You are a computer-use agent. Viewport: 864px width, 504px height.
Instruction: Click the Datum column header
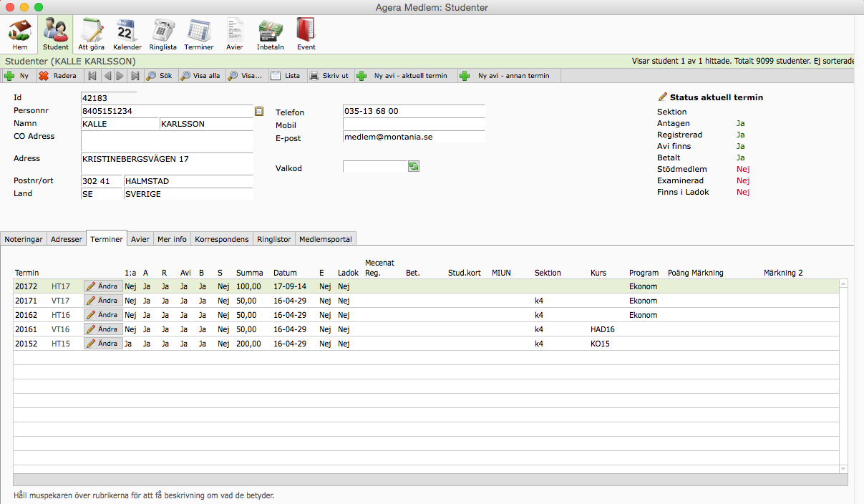tap(285, 273)
